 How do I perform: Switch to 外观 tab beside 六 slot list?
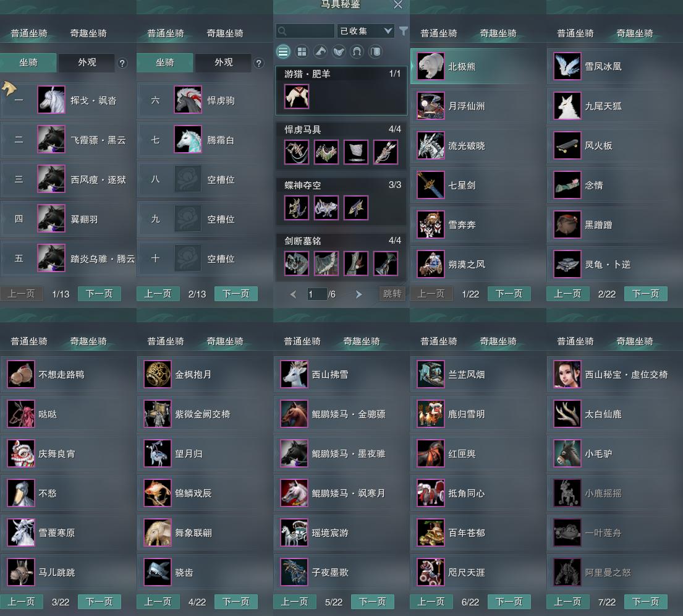[x=224, y=62]
